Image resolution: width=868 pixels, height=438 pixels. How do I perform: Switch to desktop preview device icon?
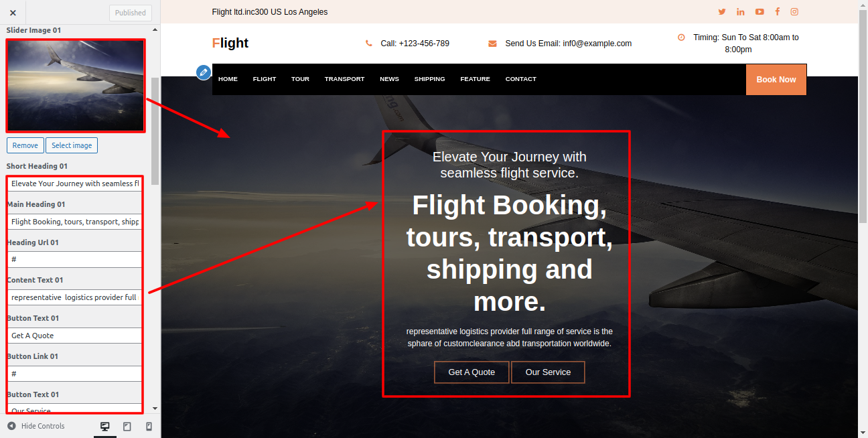105,427
